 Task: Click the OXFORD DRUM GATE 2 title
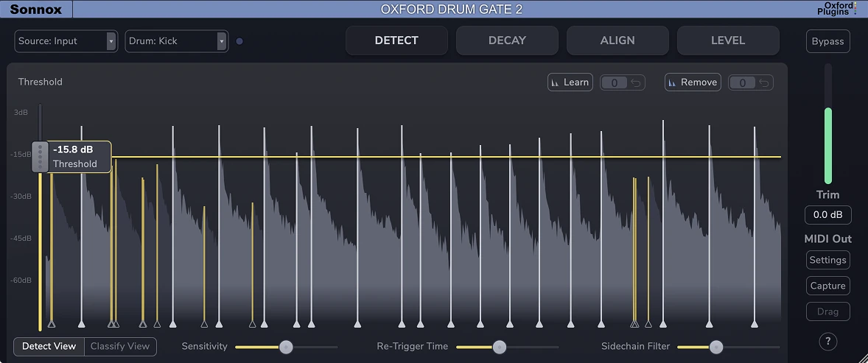[x=451, y=10]
